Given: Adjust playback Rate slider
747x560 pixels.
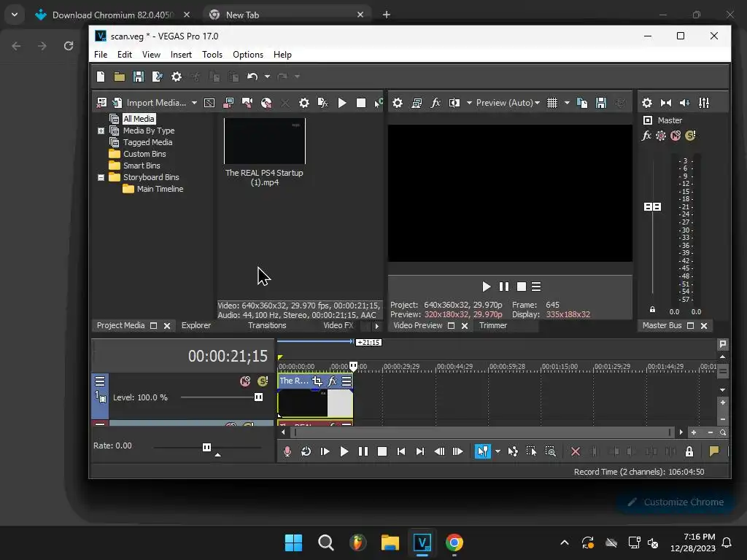Looking at the screenshot, I should 206,447.
